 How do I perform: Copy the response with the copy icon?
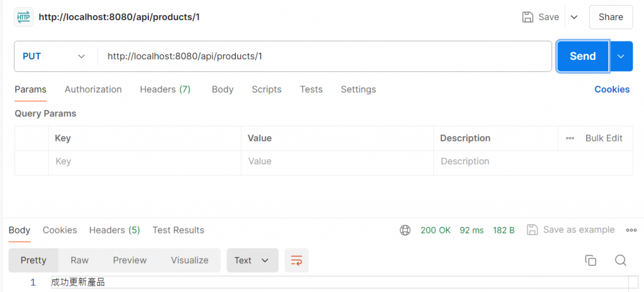pos(591,261)
